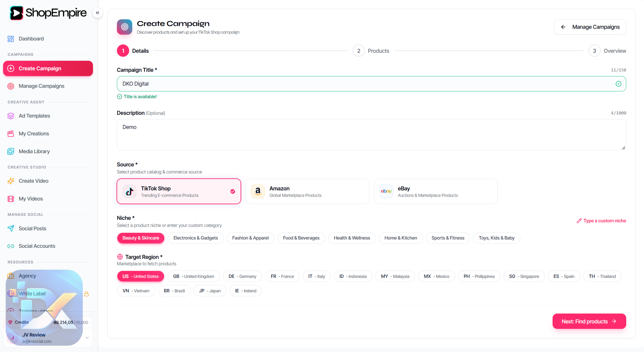The image size is (644, 352).
Task: Select eBay Auctions & Marketplace source
Action: pos(436,191)
